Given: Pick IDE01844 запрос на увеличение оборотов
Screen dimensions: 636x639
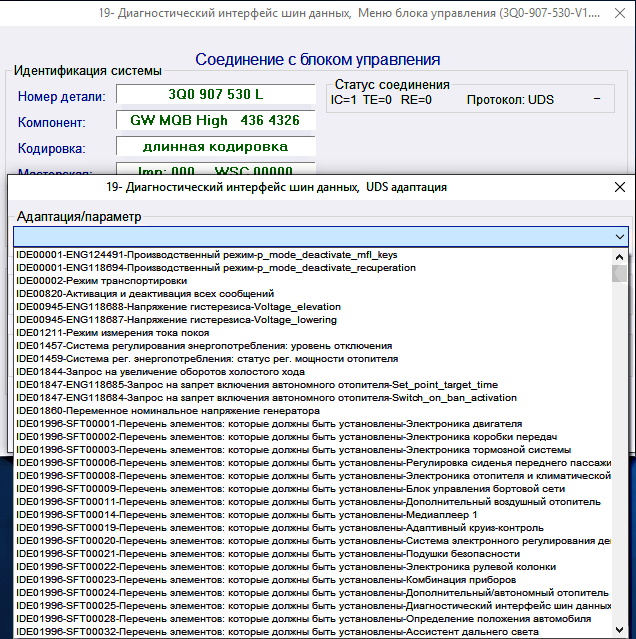Looking at the screenshot, I should [160, 372].
